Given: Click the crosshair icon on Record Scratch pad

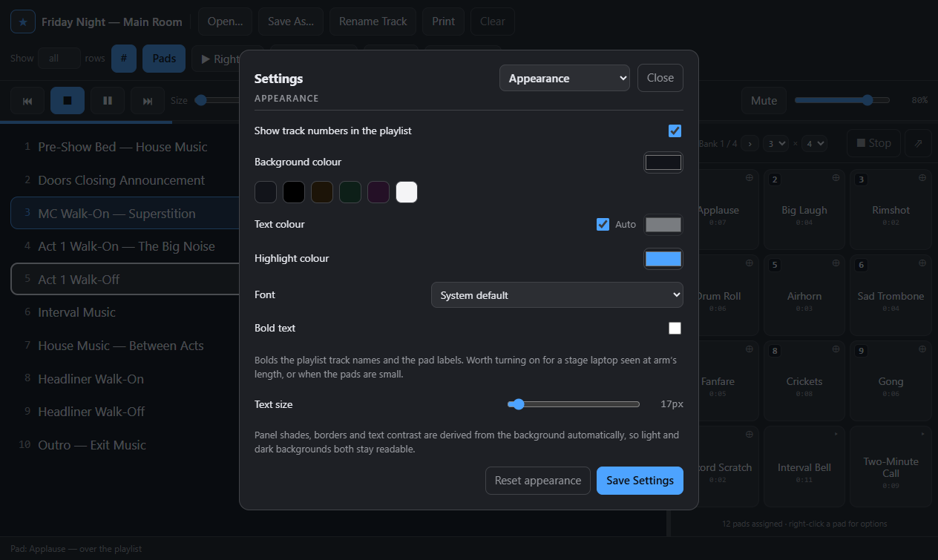Looking at the screenshot, I should tap(750, 434).
